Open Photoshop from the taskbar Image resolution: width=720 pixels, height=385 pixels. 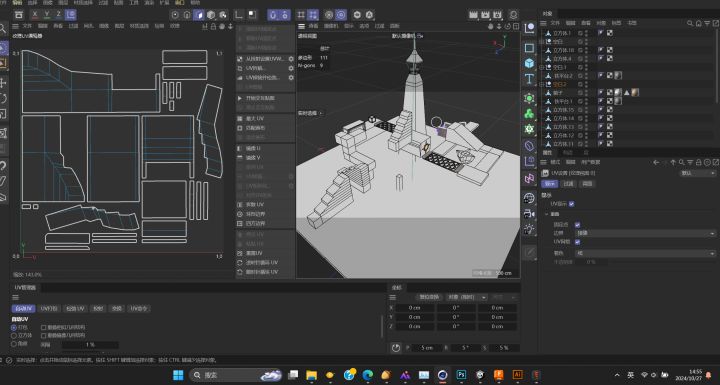(x=461, y=375)
